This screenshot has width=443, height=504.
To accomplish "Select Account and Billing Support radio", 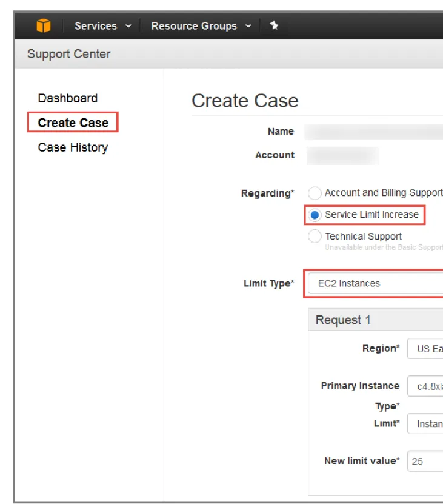I will 315,193.
